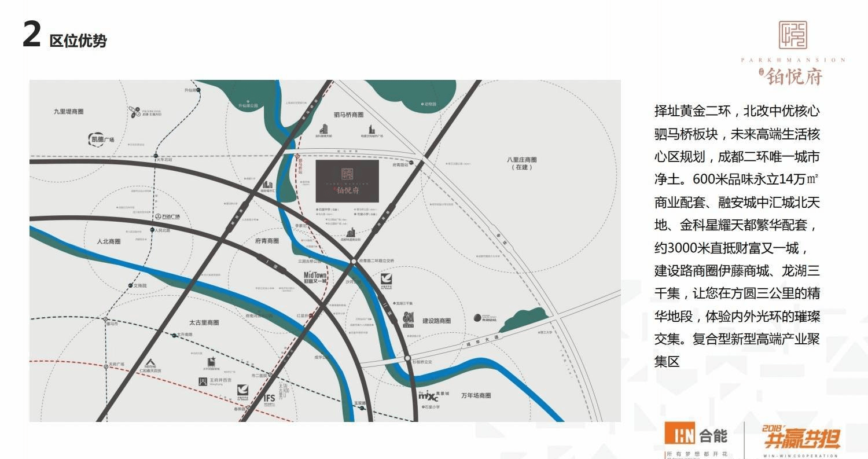This screenshot has width=868, height=459.
Task: Click the 动物园 label
Action: 430,105
